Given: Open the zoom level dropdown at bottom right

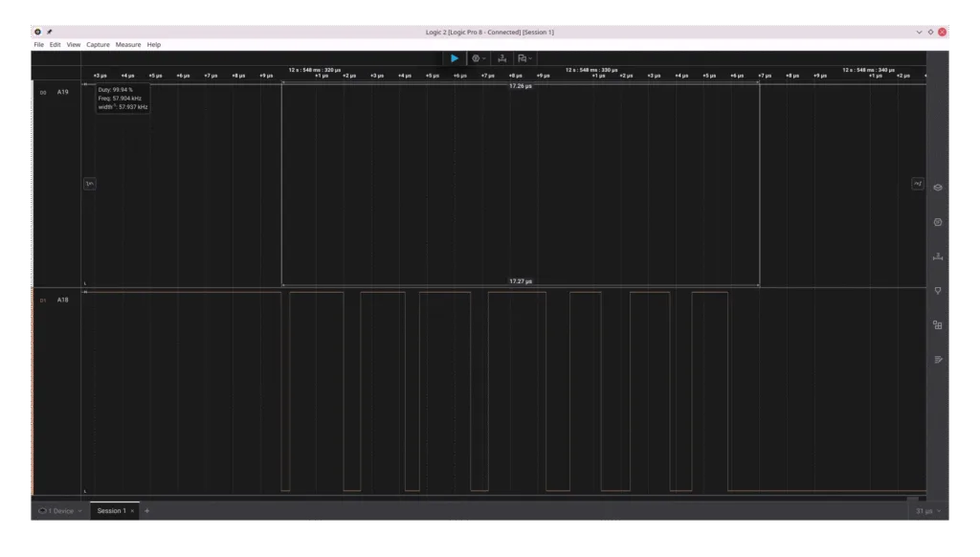Looking at the screenshot, I should point(928,511).
